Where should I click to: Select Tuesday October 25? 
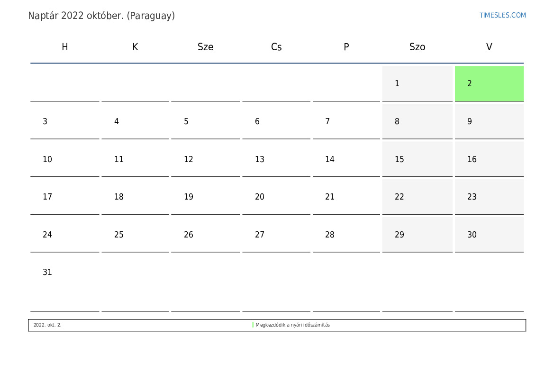point(135,235)
